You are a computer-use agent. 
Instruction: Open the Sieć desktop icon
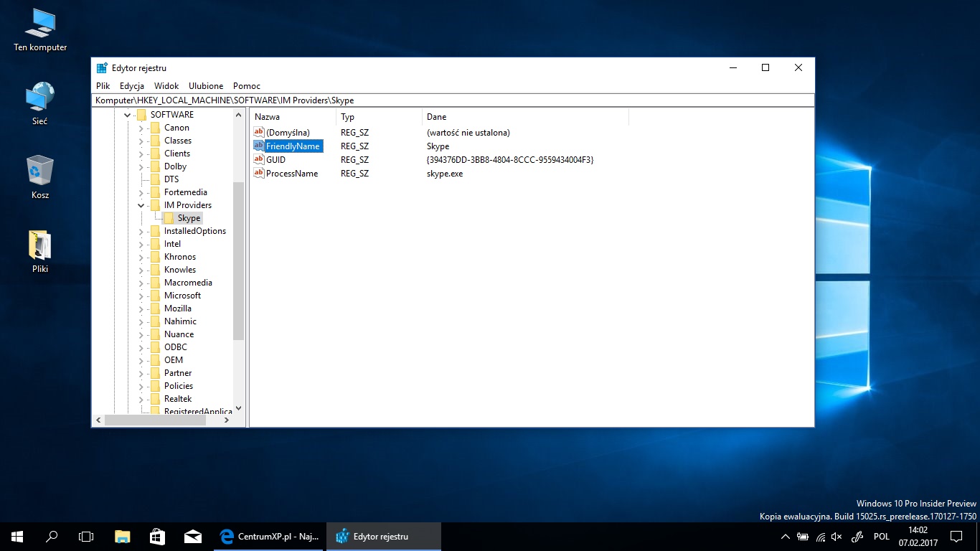click(40, 104)
